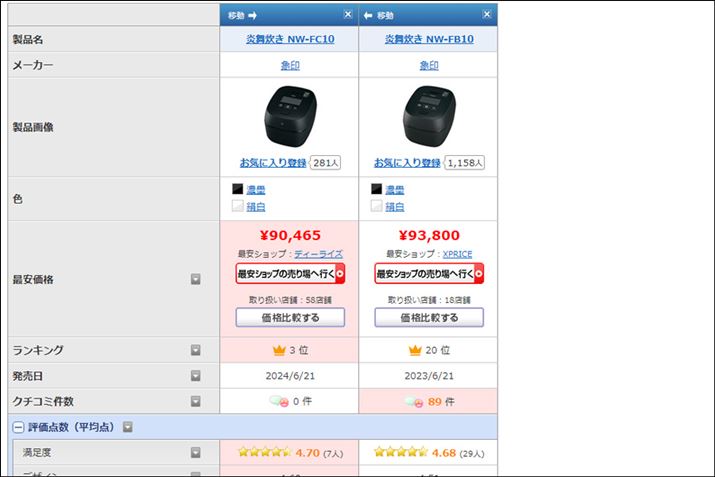Image resolution: width=715 pixels, height=477 pixels.
Task: Open the 炎舞炊き NW-FC10 product link
Action: (290, 39)
